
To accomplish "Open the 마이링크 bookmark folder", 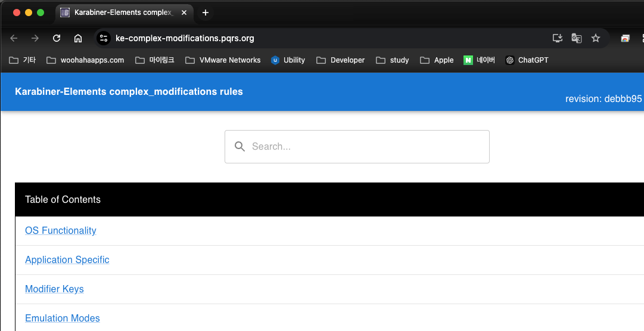I will [155, 60].
